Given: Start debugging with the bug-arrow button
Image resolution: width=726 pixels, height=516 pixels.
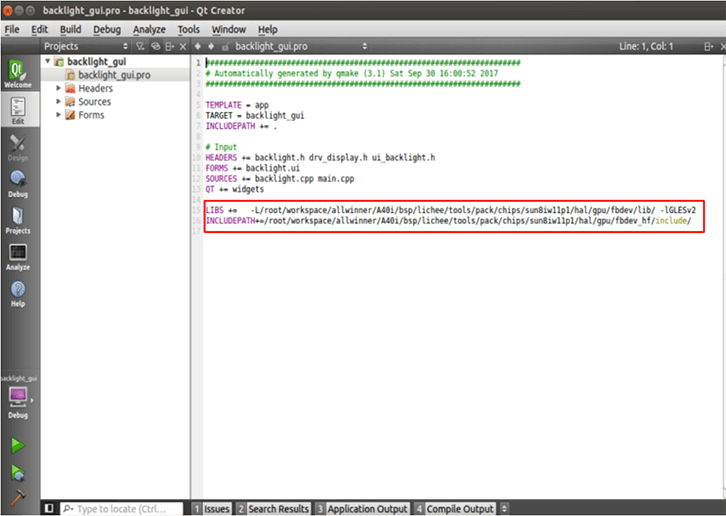Looking at the screenshot, I should [18, 473].
